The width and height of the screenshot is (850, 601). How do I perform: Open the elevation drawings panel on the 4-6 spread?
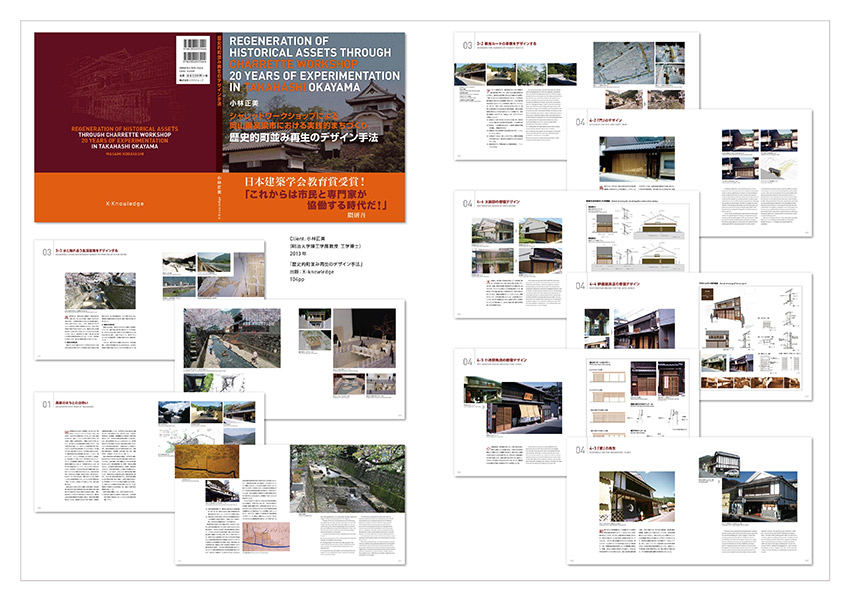tap(638, 236)
